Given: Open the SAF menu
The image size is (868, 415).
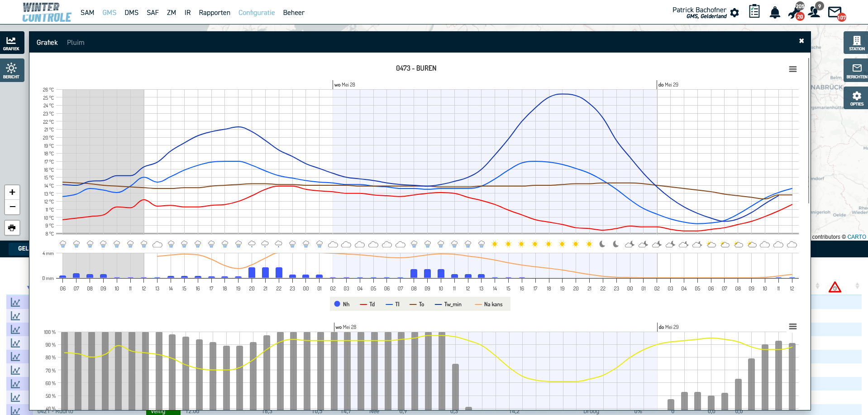Looking at the screenshot, I should click(153, 13).
